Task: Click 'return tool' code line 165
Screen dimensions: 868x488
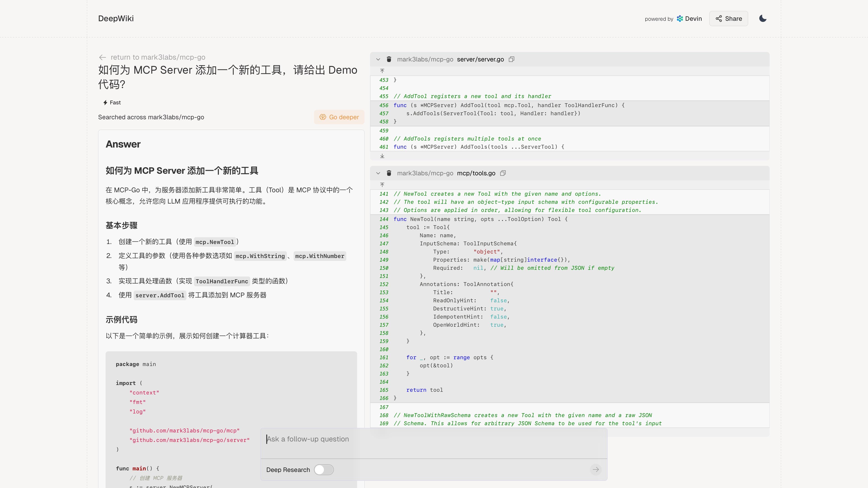Action: [425, 390]
